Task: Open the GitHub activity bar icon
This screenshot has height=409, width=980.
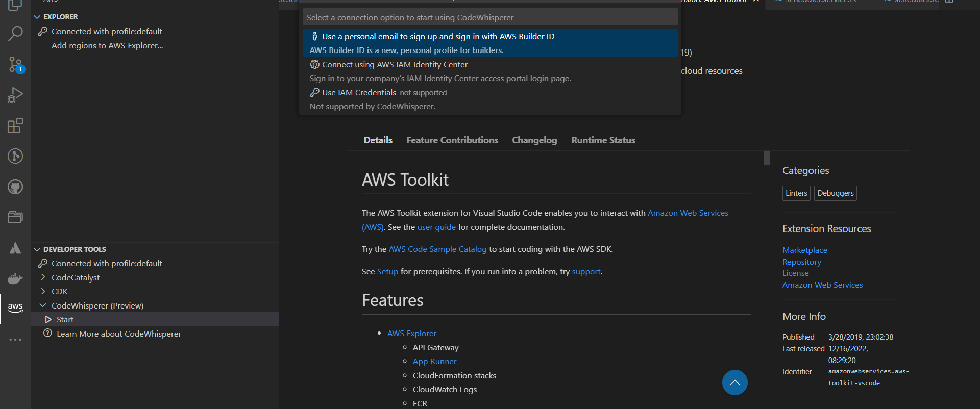Action: [15, 187]
